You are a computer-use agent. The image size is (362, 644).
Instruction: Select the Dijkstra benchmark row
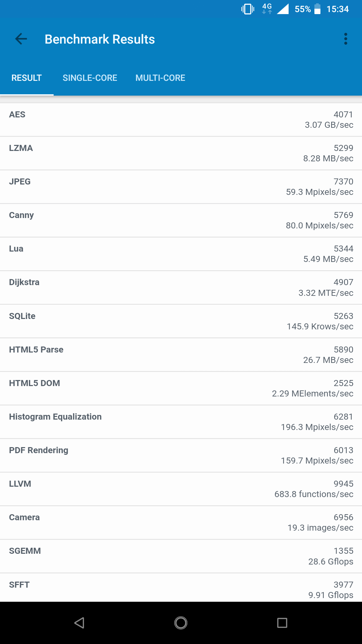pyautogui.click(x=181, y=287)
